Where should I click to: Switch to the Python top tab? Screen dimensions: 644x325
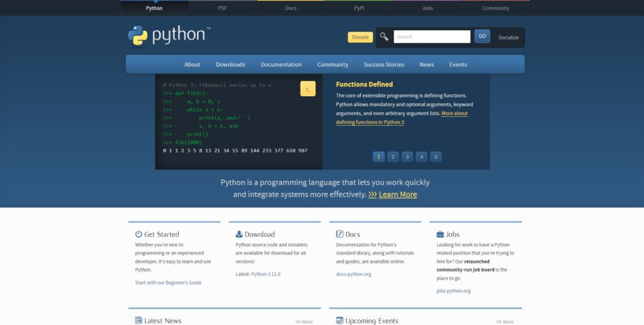coord(154,8)
